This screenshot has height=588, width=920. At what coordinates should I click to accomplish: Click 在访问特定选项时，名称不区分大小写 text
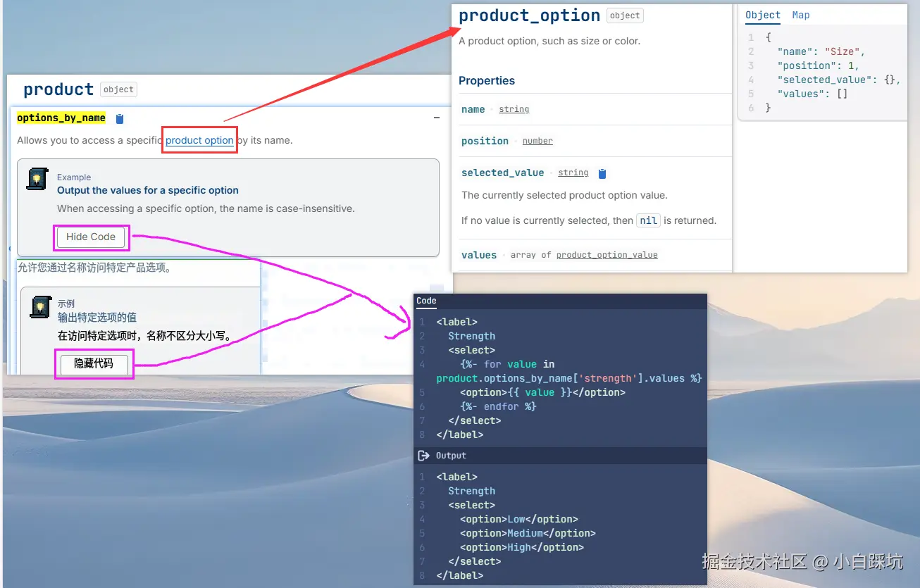coord(145,336)
